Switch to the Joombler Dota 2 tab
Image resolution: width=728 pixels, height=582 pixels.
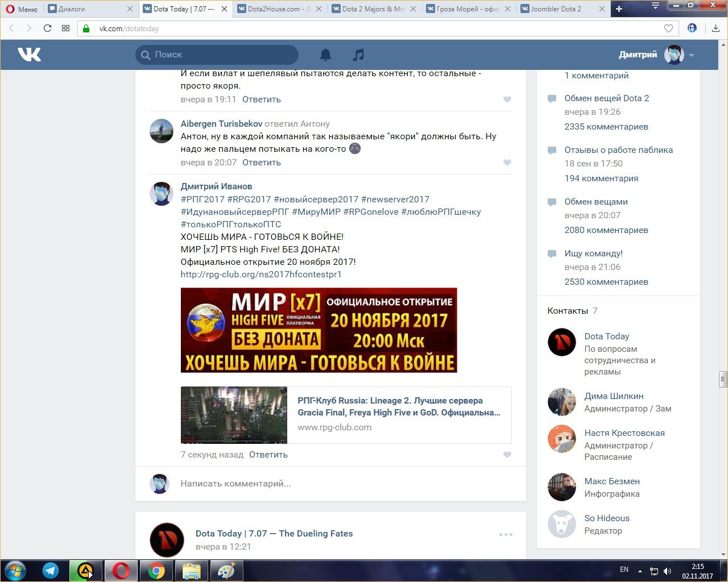tap(562, 9)
